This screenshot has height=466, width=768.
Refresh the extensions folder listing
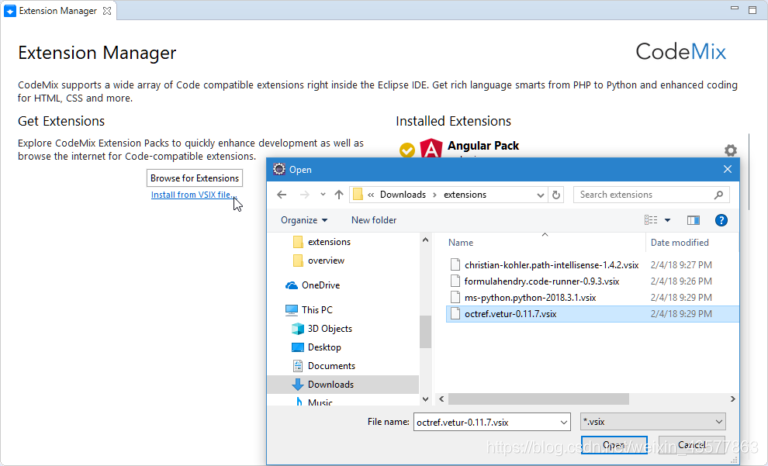556,195
